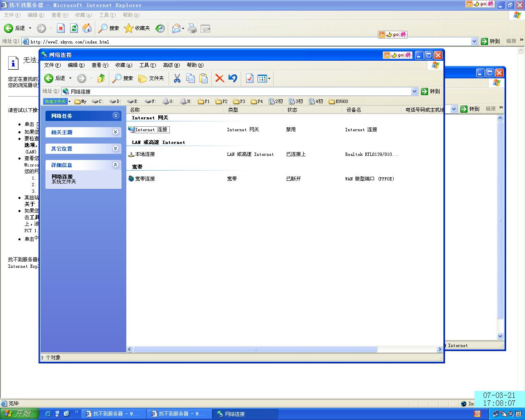The height and width of the screenshot is (420, 525).
Task: Click the 开始 Start button
Action: (19, 414)
